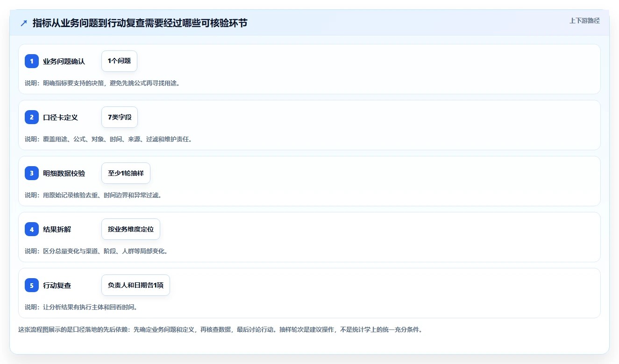Click the description starting 用原始记录核验去重

click(x=93, y=195)
